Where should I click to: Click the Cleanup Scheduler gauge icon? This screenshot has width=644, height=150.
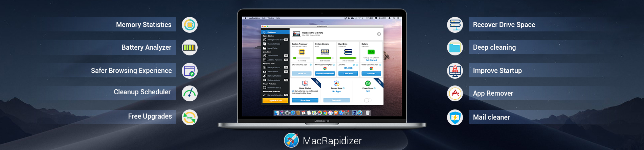point(190,93)
